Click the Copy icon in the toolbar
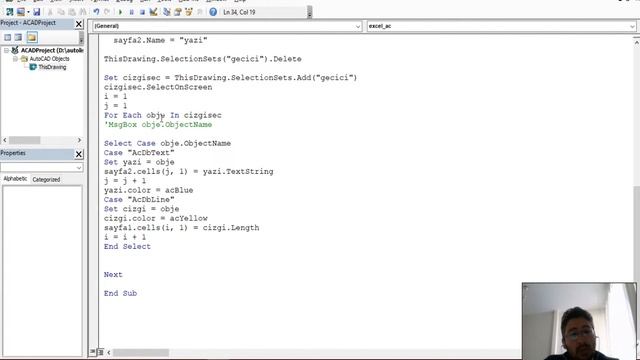 pyautogui.click(x=61, y=12)
